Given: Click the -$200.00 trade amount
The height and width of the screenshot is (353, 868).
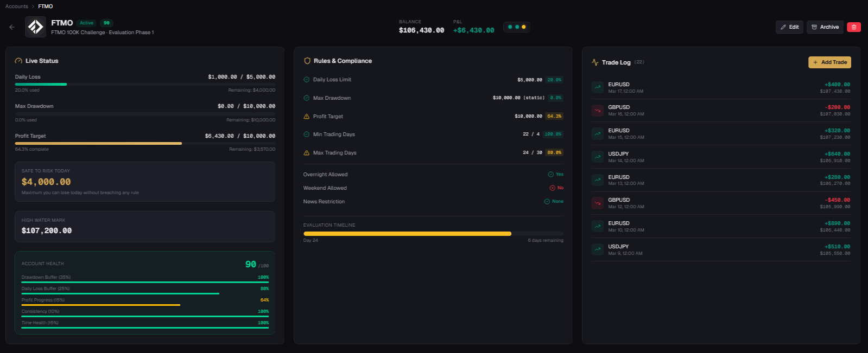Looking at the screenshot, I should [837, 107].
